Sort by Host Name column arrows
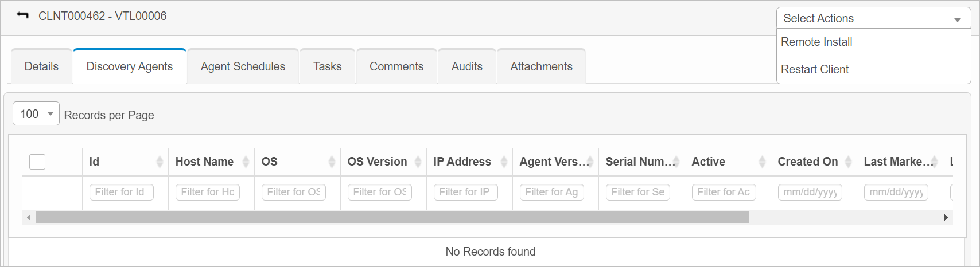The width and height of the screenshot is (980, 267). tap(246, 162)
